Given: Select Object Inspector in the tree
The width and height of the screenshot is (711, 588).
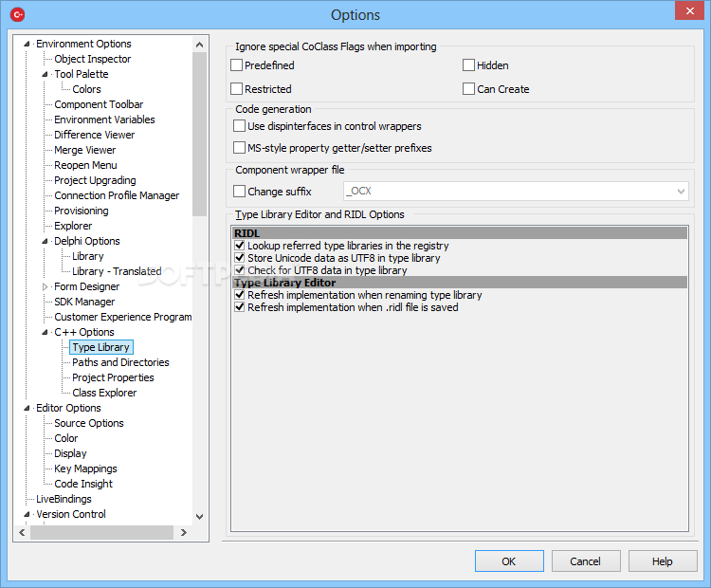Looking at the screenshot, I should [x=93, y=59].
